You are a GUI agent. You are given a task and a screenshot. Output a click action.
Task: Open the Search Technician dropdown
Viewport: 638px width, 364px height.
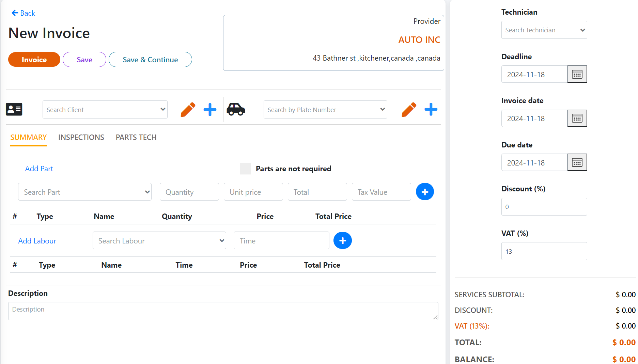544,30
